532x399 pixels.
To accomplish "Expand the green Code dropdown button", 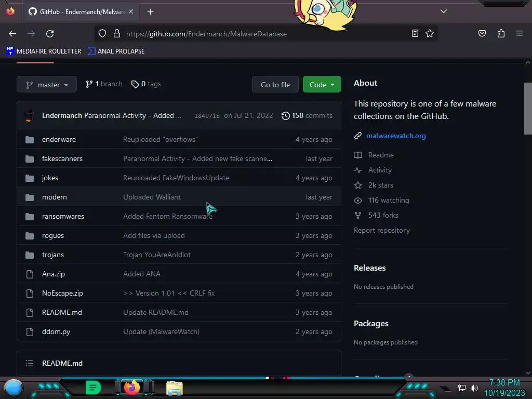I will [x=322, y=85].
